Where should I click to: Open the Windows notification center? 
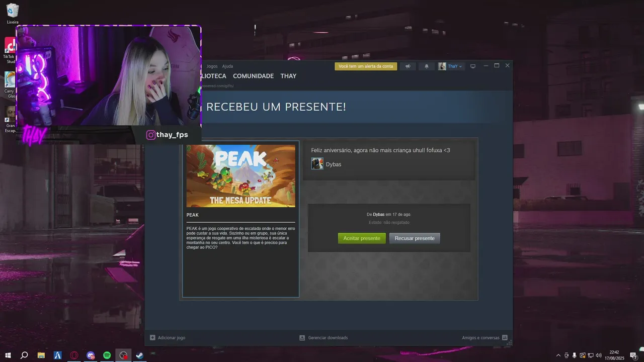(x=633, y=355)
